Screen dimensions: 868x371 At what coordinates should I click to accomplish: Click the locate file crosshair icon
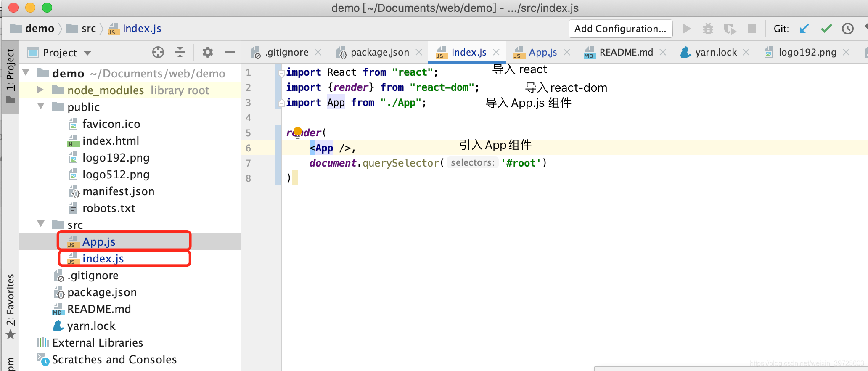pyautogui.click(x=158, y=52)
